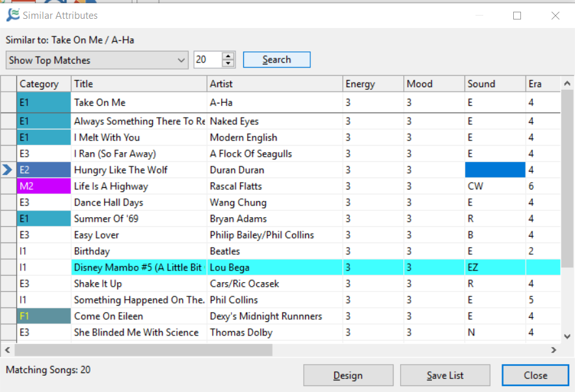Click Dexy's Midnight Runners artist cell

[274, 316]
